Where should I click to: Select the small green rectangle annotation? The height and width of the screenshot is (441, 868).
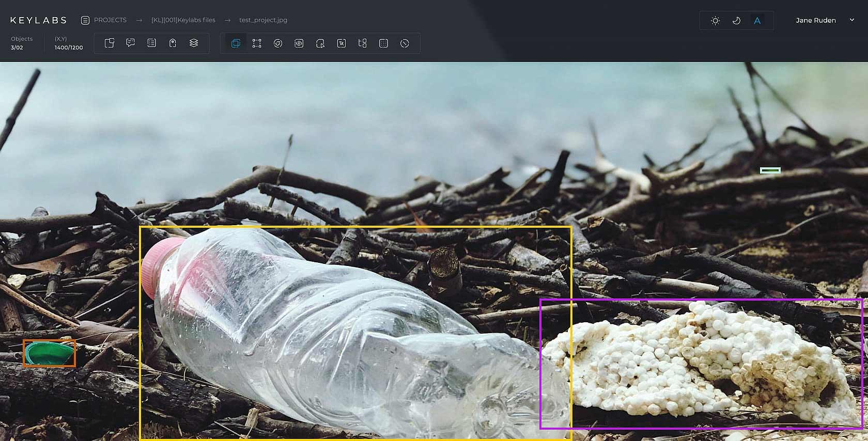(770, 170)
